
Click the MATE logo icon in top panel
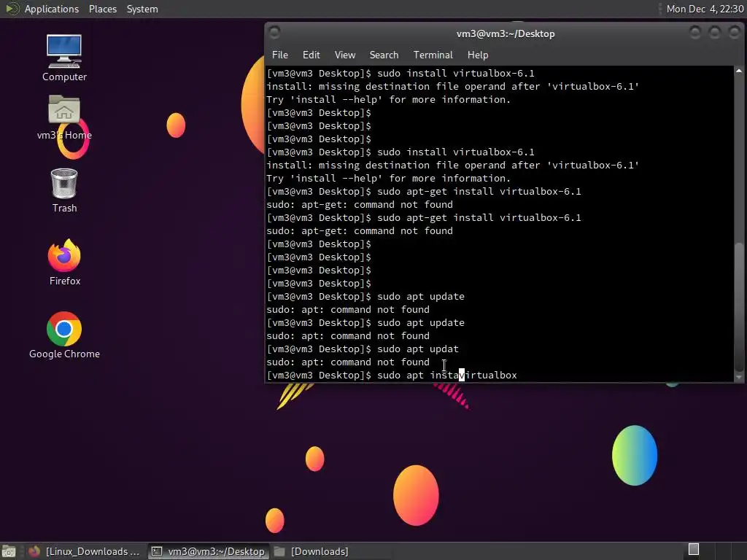click(x=12, y=9)
